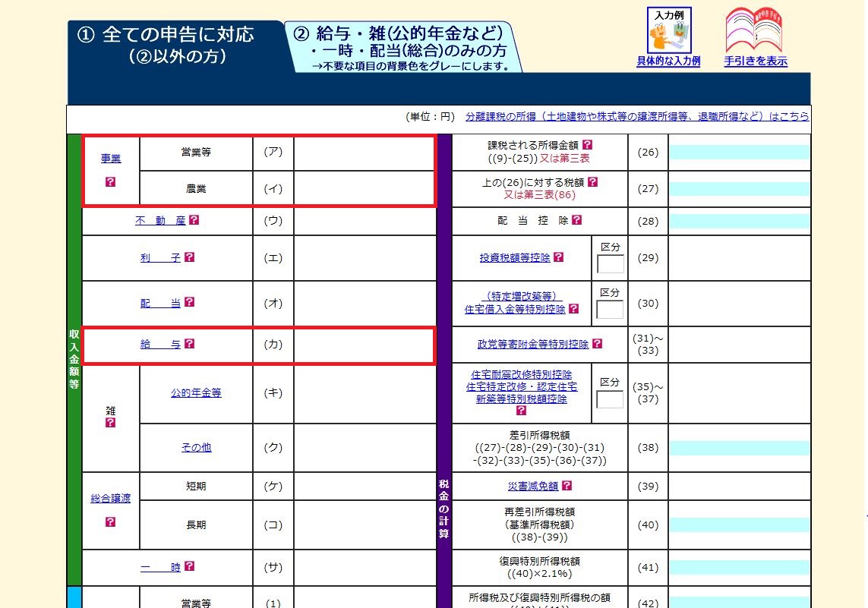
Task: Open the 一時 link
Action: [160, 567]
